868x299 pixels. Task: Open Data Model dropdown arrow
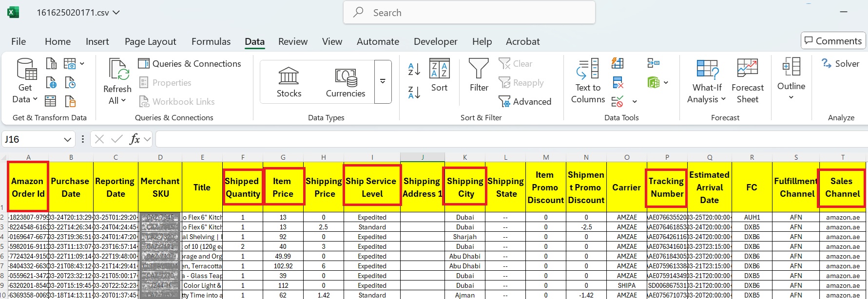666,83
